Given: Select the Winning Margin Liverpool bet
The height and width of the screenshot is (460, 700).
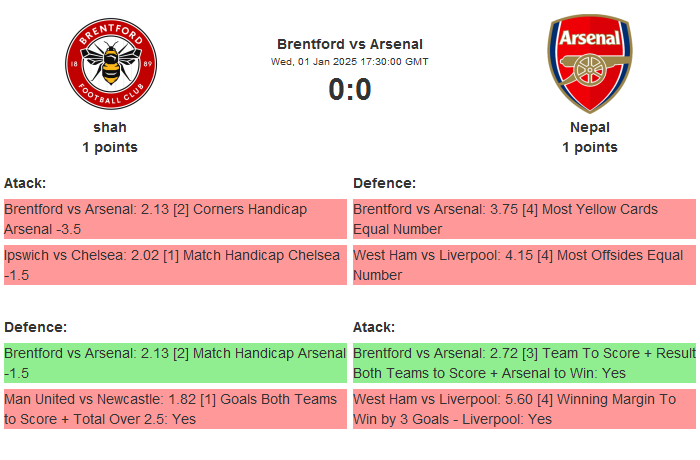Looking at the screenshot, I should (523, 409).
